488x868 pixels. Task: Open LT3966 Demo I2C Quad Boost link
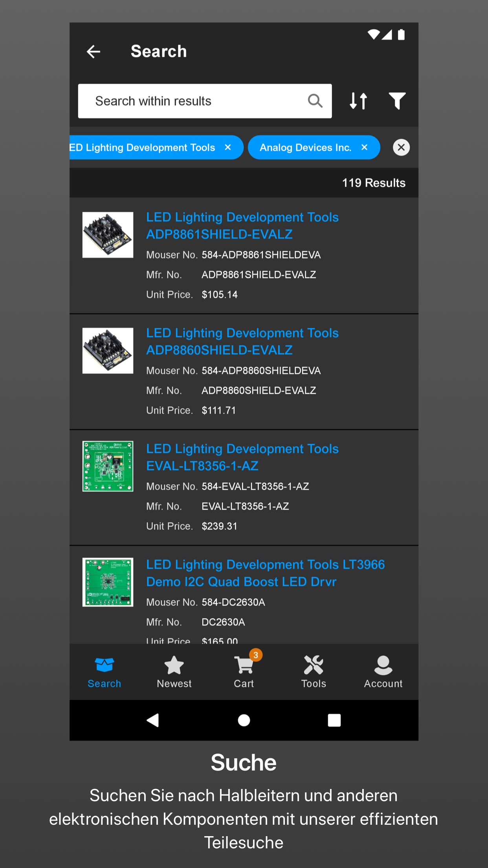(266, 573)
